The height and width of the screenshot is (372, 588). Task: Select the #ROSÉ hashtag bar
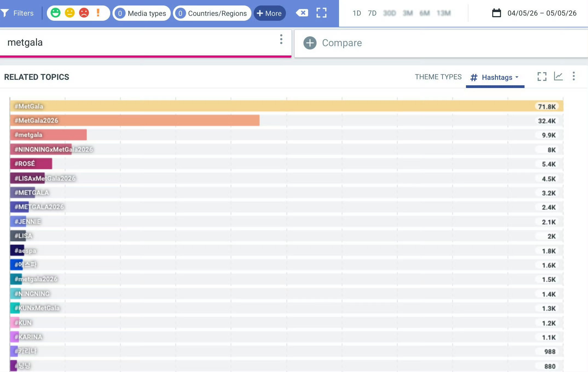click(x=31, y=163)
